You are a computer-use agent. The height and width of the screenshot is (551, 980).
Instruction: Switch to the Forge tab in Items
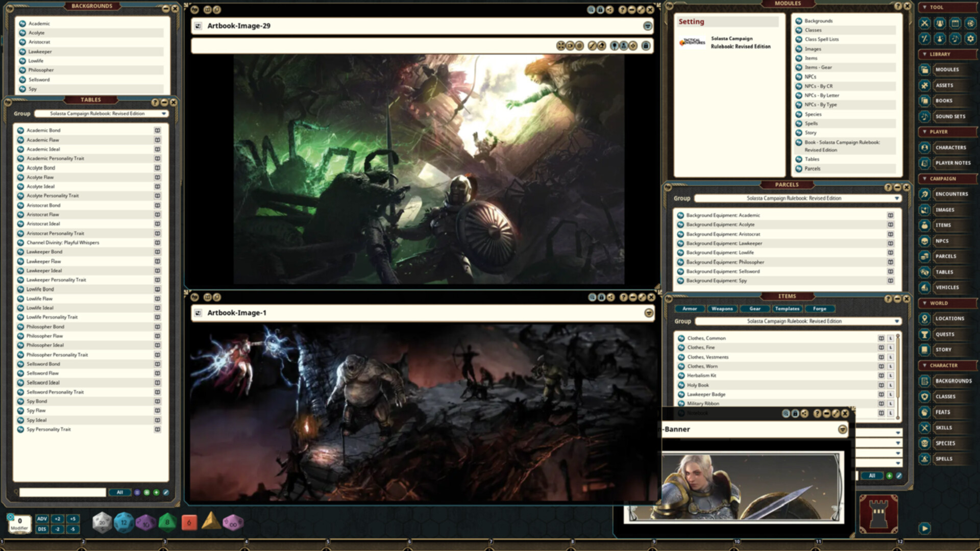[x=821, y=309]
